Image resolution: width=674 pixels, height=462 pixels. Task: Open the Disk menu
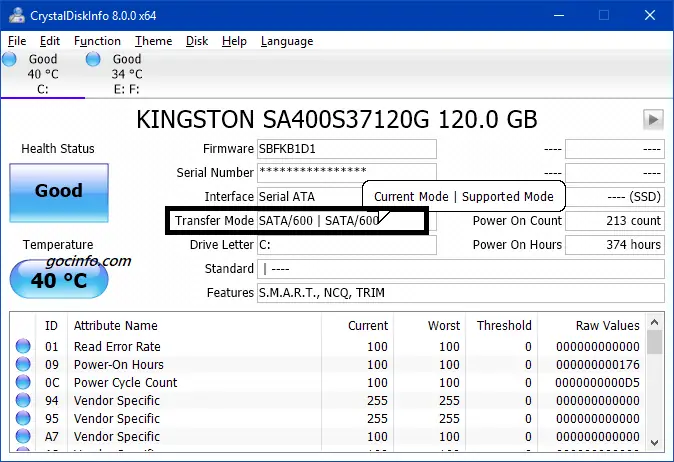click(x=197, y=41)
